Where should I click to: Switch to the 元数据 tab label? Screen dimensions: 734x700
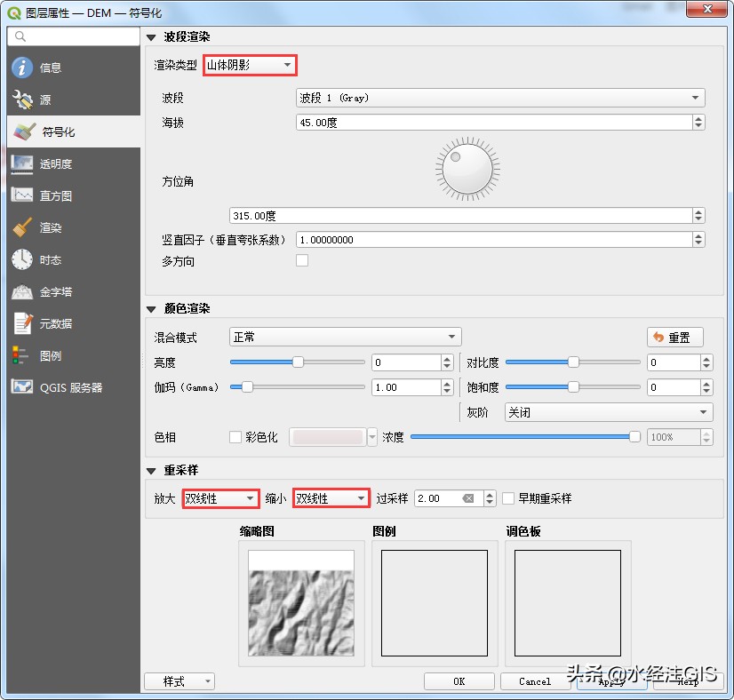pyautogui.click(x=56, y=324)
